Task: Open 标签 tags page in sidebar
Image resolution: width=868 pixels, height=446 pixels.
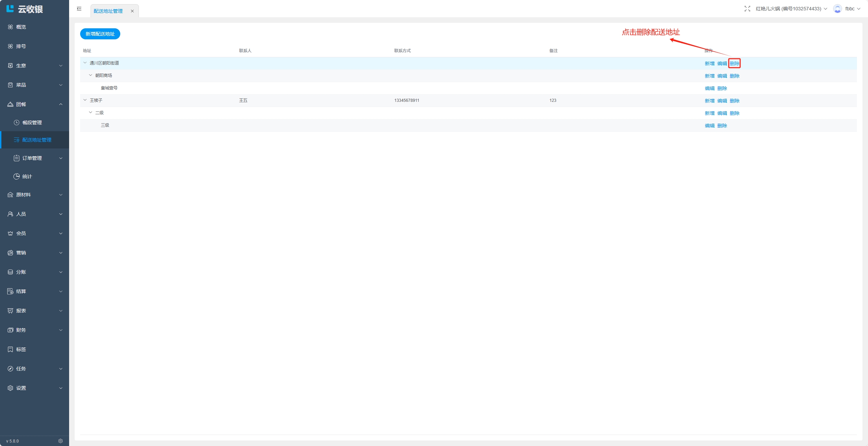Action: click(21, 349)
